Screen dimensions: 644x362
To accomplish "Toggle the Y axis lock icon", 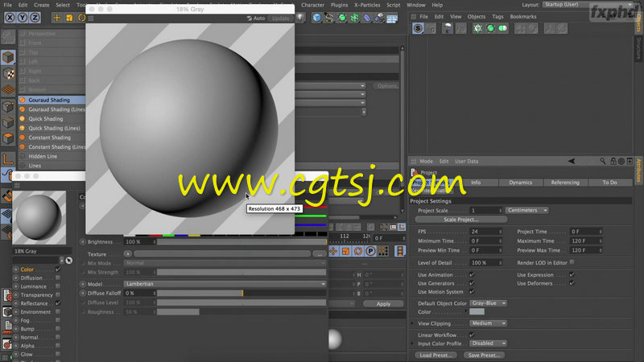I will point(23,17).
